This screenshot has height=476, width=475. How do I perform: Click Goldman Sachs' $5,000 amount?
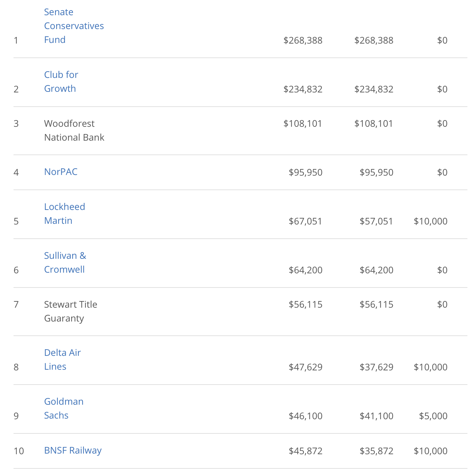tap(433, 416)
